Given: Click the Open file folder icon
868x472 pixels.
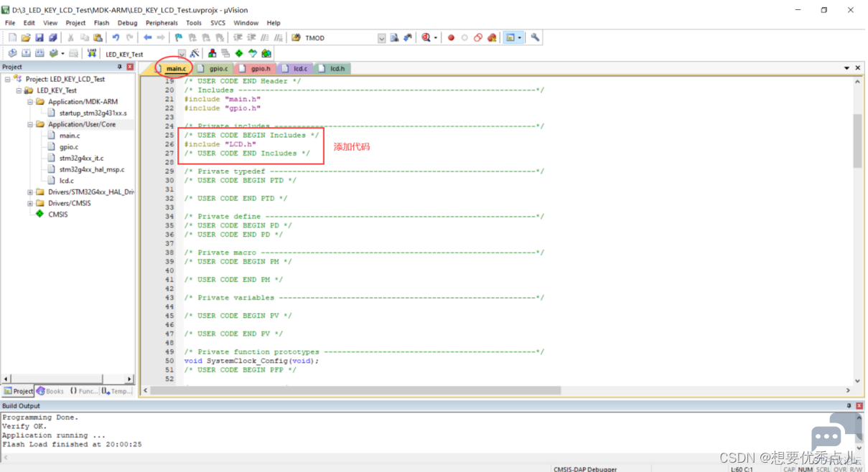Looking at the screenshot, I should [26, 38].
